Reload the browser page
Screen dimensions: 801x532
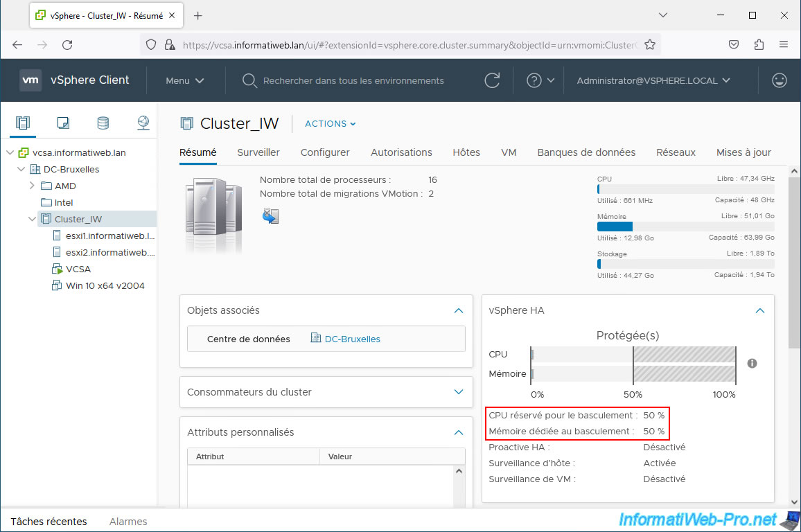pyautogui.click(x=67, y=45)
